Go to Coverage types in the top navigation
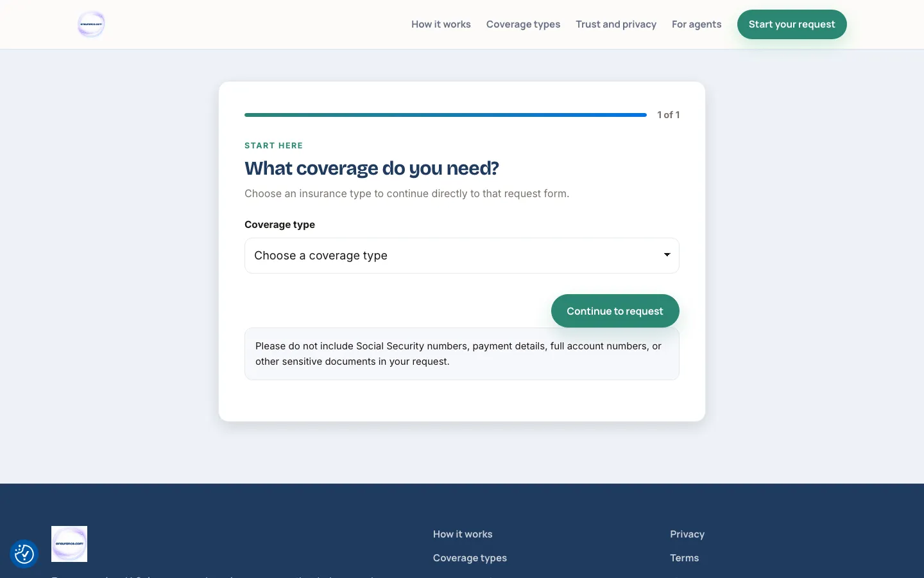Image resolution: width=924 pixels, height=578 pixels. 523,24
